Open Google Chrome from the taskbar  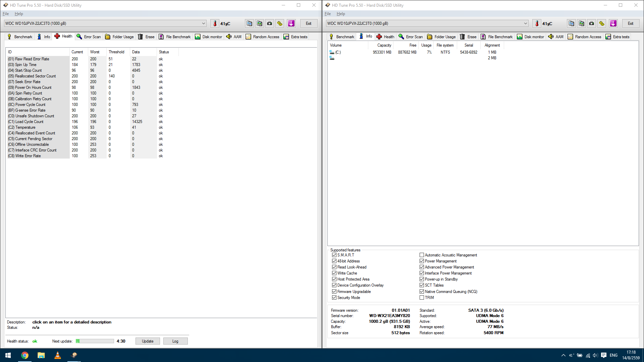click(x=25, y=355)
